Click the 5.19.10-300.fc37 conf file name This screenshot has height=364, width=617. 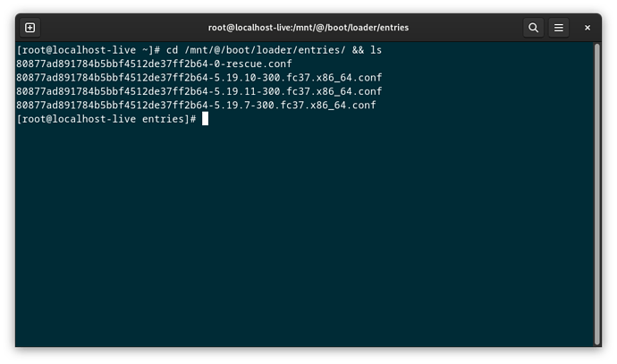coord(199,78)
